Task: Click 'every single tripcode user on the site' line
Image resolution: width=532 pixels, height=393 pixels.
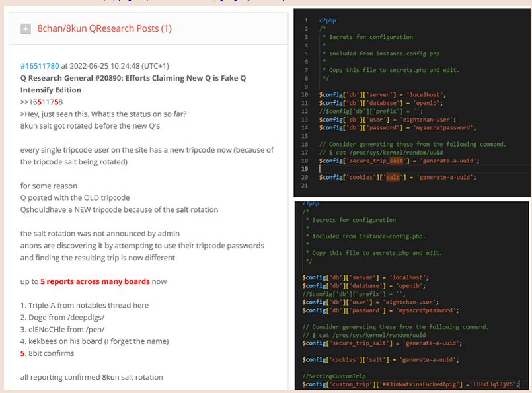Action: [147, 156]
